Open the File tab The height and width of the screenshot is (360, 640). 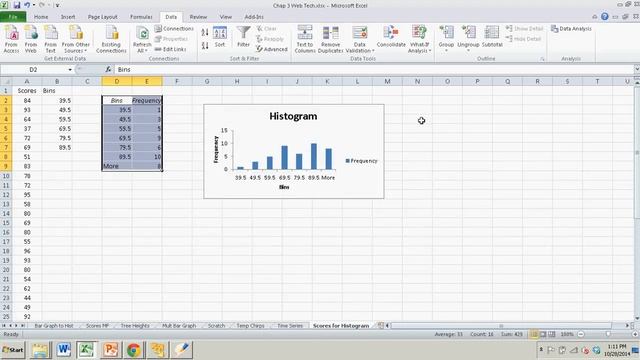click(13, 17)
